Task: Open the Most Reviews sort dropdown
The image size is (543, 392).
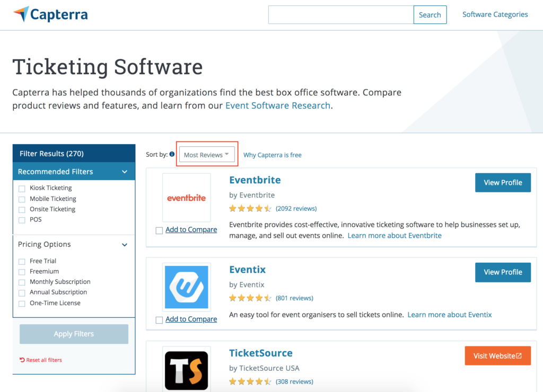Action: [206, 155]
